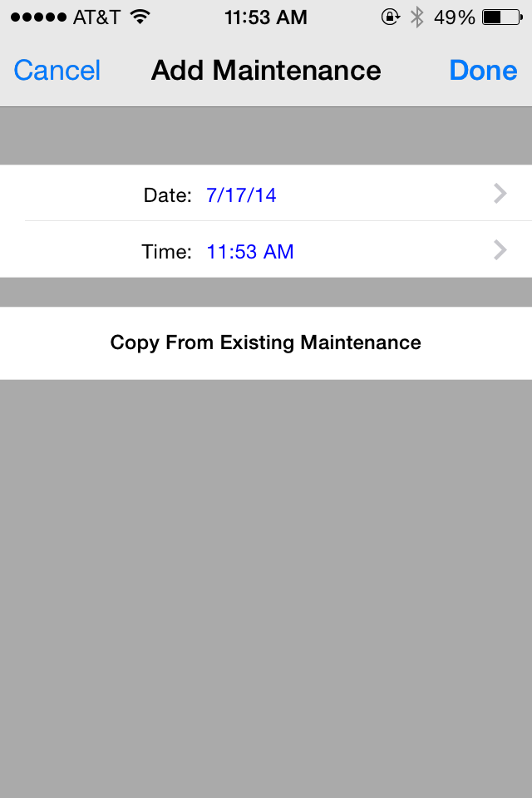Viewport: 532px width, 798px height.
Task: Open the date picker chevron arrow
Action: point(500,194)
